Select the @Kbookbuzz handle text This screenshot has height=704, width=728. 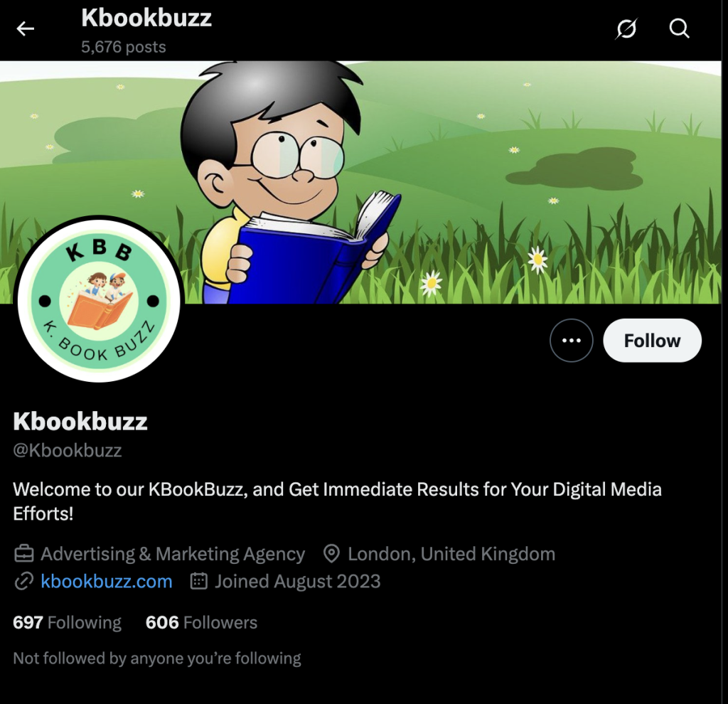point(68,450)
